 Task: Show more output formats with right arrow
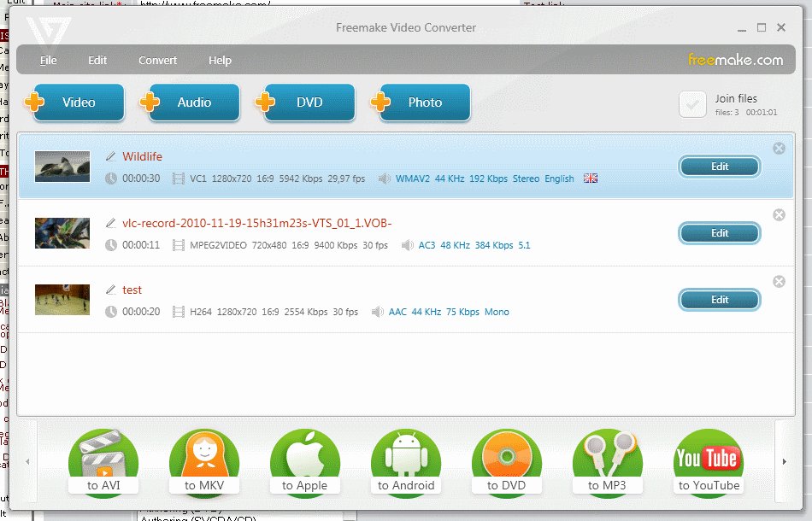[x=784, y=461]
